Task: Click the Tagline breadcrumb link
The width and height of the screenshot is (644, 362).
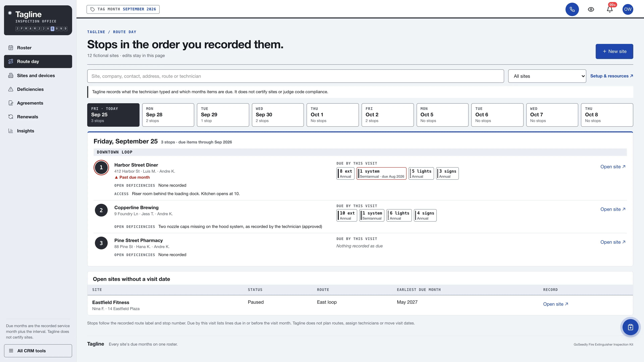Action: tap(96, 32)
